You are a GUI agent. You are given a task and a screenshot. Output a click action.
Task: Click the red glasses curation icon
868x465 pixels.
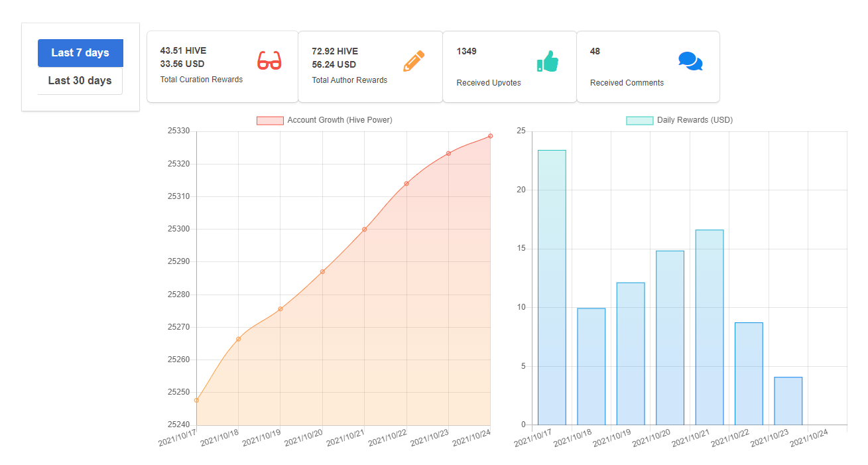(269, 60)
